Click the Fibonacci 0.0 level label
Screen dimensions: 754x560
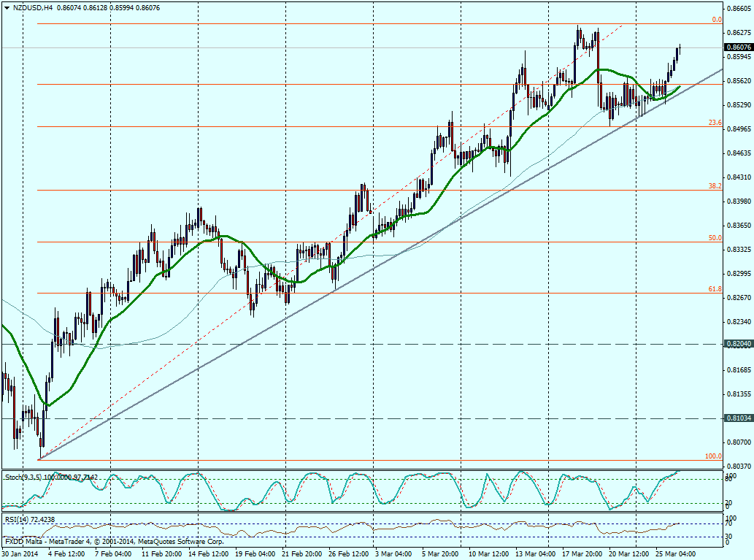coord(716,20)
